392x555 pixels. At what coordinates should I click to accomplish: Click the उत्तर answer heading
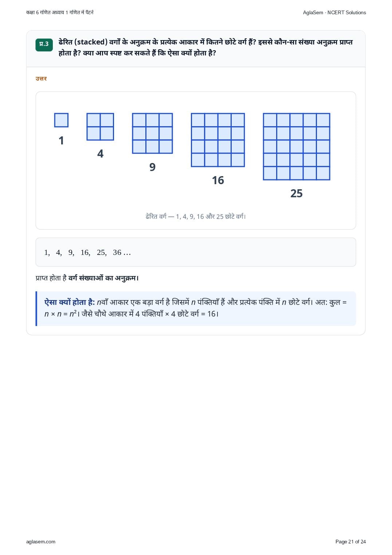(41, 78)
